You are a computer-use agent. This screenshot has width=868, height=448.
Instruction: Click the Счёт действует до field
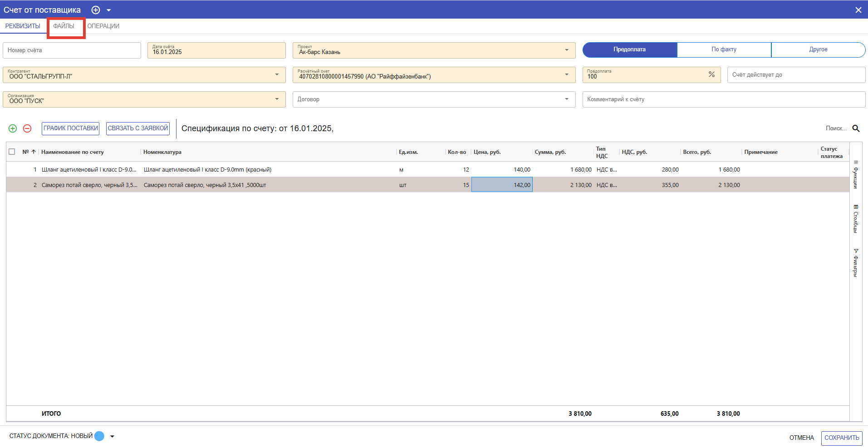796,75
